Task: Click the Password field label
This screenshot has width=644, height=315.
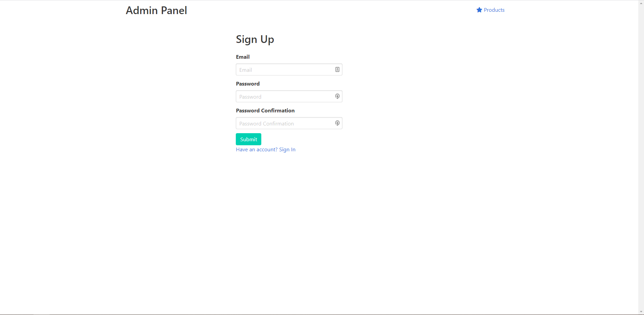Action: tap(248, 84)
